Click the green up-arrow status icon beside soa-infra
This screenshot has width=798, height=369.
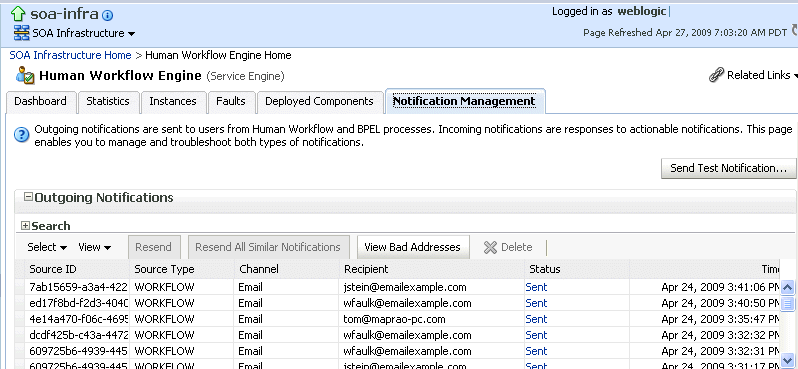(x=18, y=14)
